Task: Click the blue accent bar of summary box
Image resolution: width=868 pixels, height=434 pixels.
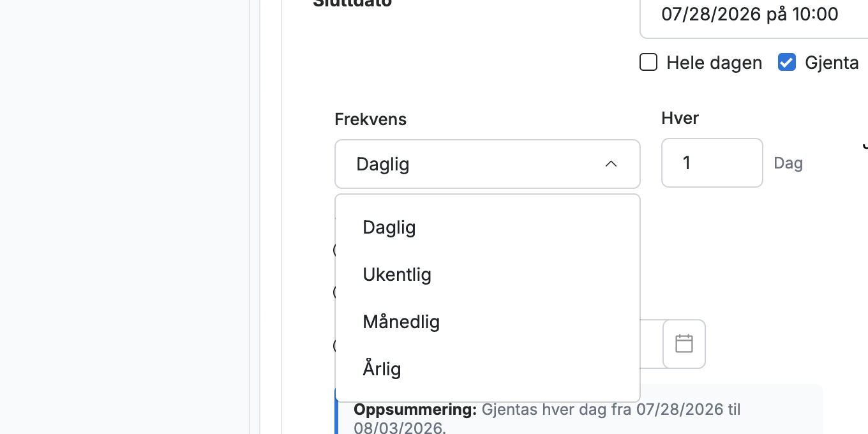Action: pyautogui.click(x=336, y=410)
